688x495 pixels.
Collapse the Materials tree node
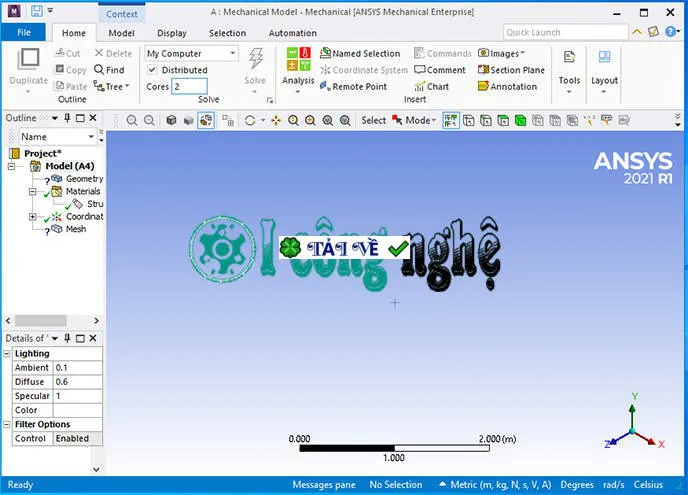click(x=32, y=192)
